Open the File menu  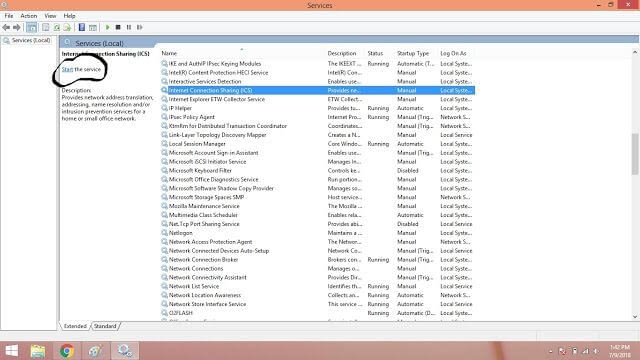point(9,16)
